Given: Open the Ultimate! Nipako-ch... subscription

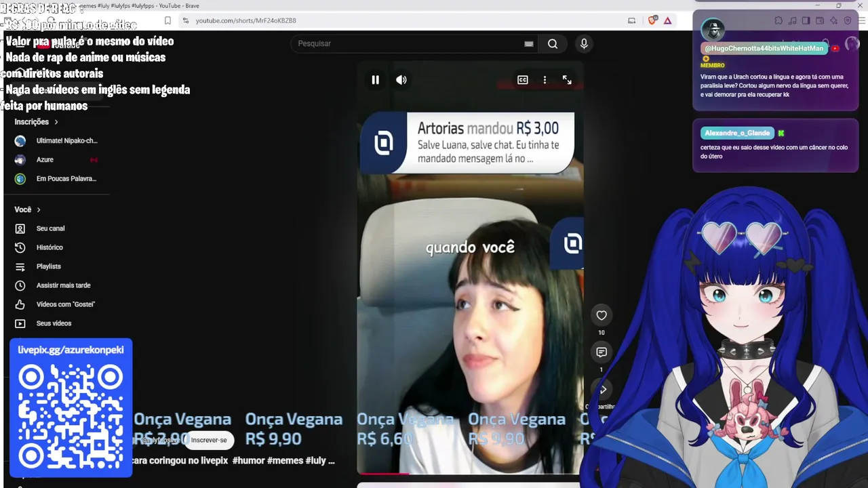Looking at the screenshot, I should pos(57,141).
